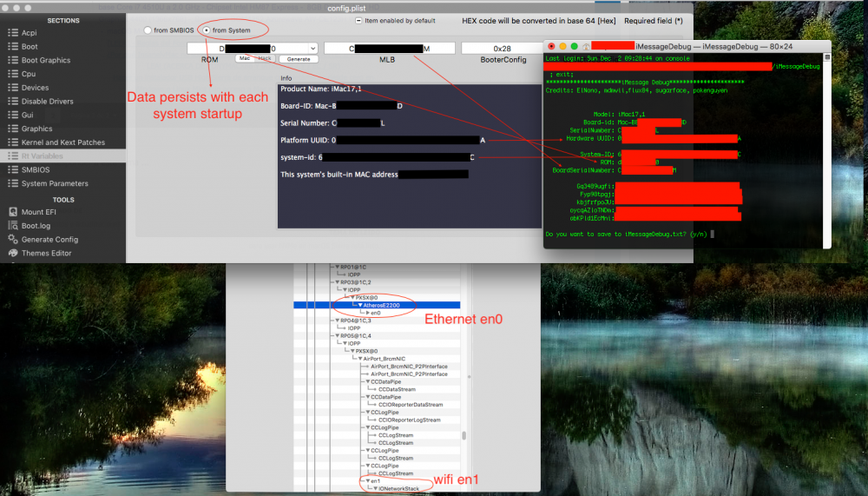Click the icon beside Boot section
This screenshot has height=496, width=868.
(x=13, y=47)
